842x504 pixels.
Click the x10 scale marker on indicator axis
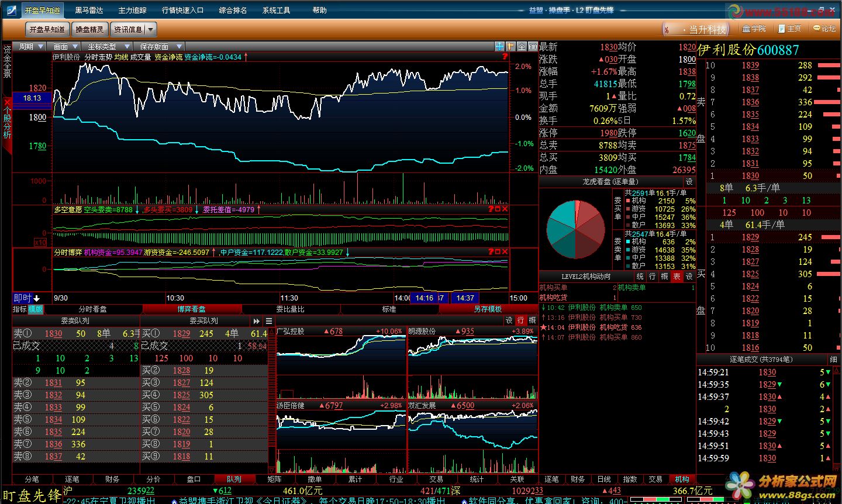click(40, 242)
